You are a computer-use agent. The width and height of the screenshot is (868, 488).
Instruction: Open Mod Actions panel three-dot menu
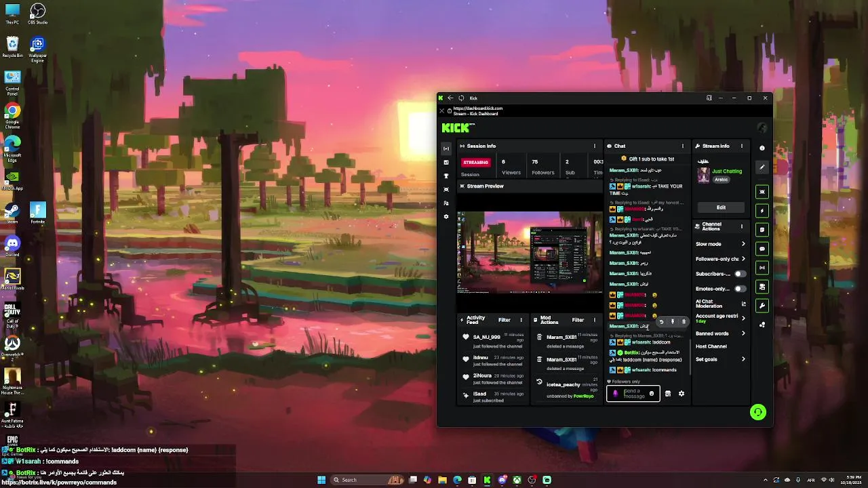595,320
